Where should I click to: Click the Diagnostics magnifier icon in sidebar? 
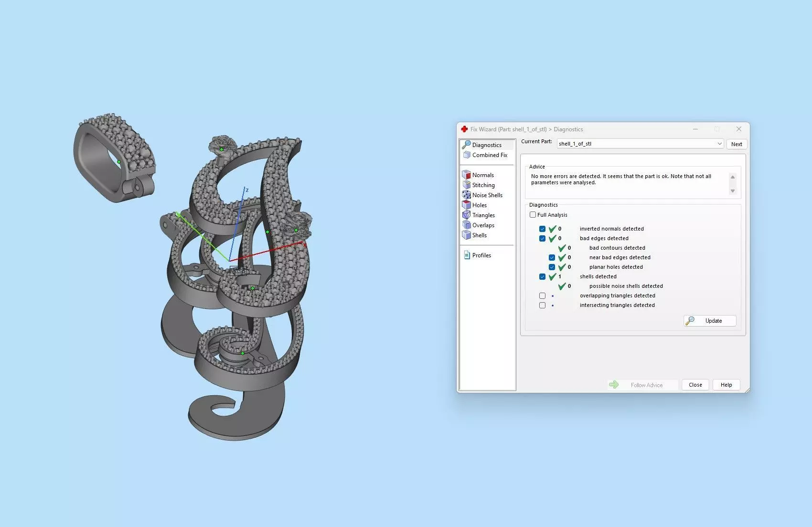(466, 145)
